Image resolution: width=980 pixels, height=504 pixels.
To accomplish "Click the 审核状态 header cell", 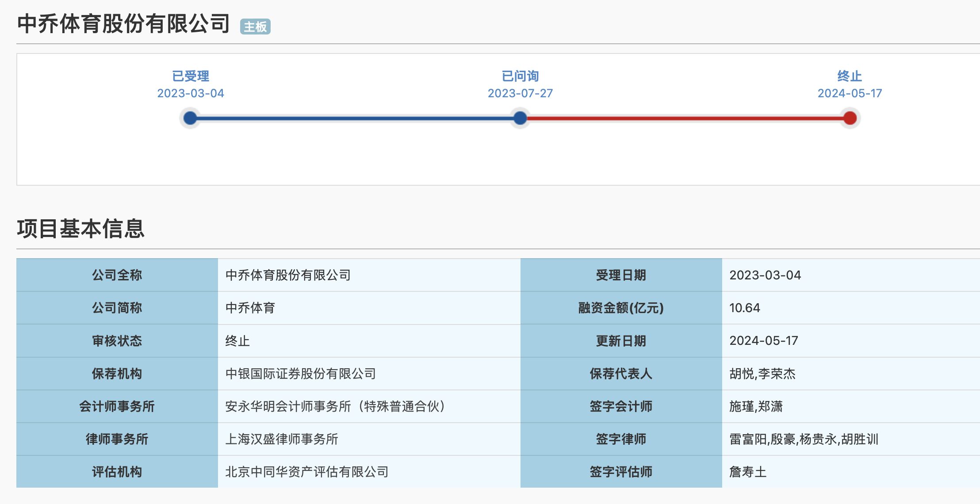I will coord(117,341).
